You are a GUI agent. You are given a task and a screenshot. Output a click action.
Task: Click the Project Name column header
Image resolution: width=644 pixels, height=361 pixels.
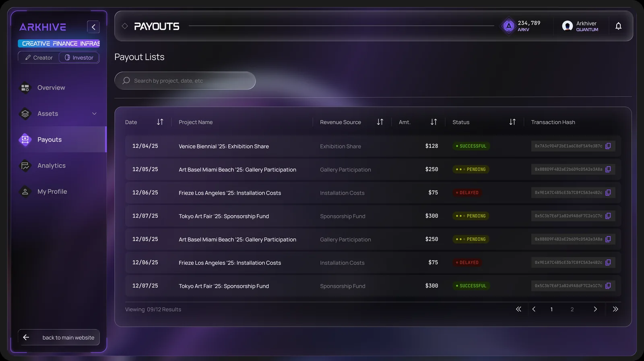196,122
